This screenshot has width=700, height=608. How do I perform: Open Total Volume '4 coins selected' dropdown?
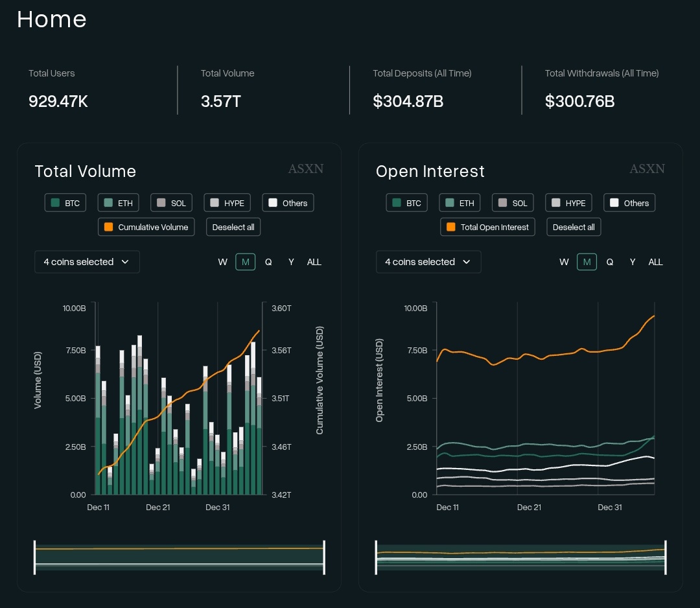(x=87, y=262)
